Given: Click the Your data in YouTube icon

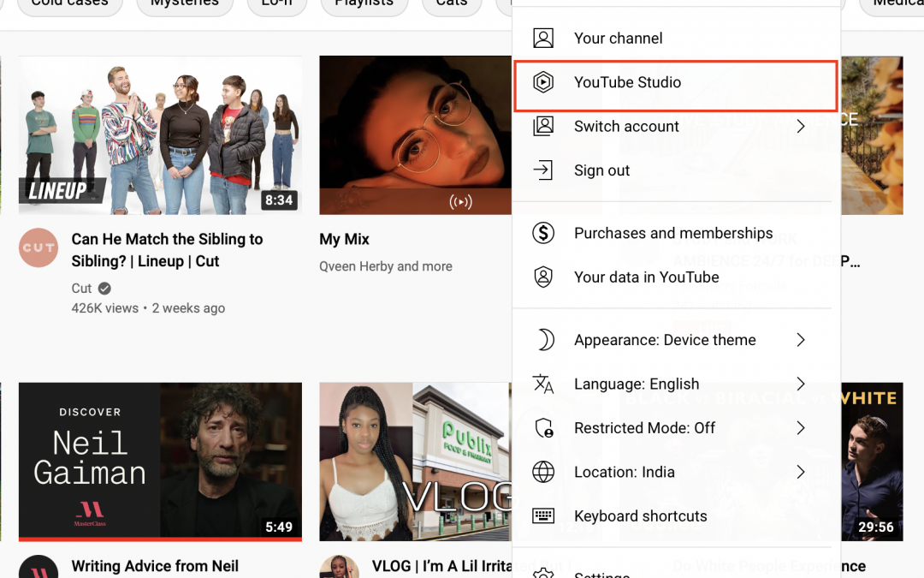Looking at the screenshot, I should click(544, 277).
